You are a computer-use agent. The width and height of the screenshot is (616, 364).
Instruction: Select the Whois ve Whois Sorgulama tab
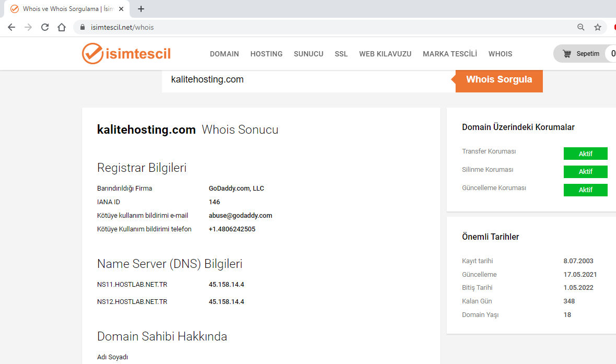[x=67, y=9]
